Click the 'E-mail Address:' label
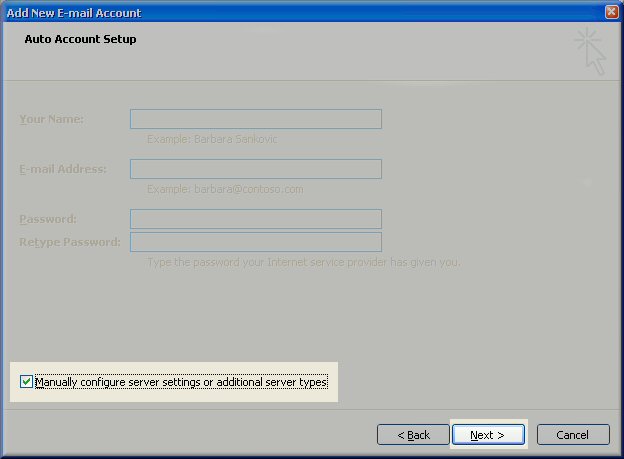This screenshot has width=624, height=459. pyautogui.click(x=62, y=169)
